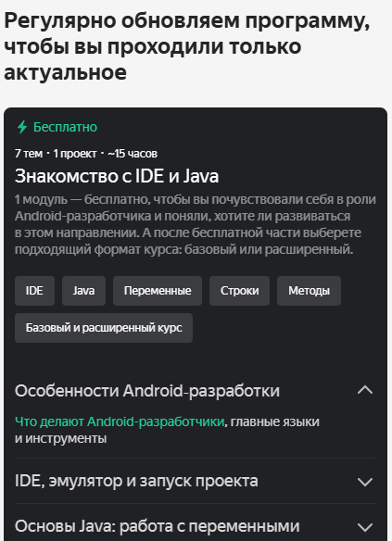Click the green lightning bolt icon
Viewport: 392px width, 541px height.
pos(22,127)
